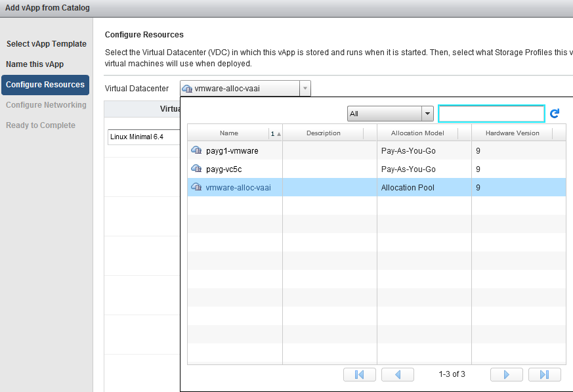This screenshot has height=392, width=573.
Task: Sort by the Hardware Version column
Action: coord(512,133)
